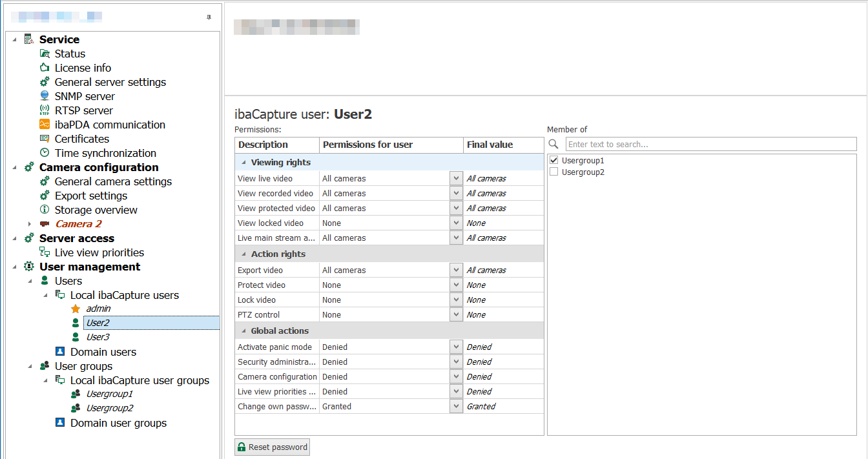This screenshot has width=868, height=459.
Task: Open Activate panic mode permission dropdown
Action: coord(456,347)
